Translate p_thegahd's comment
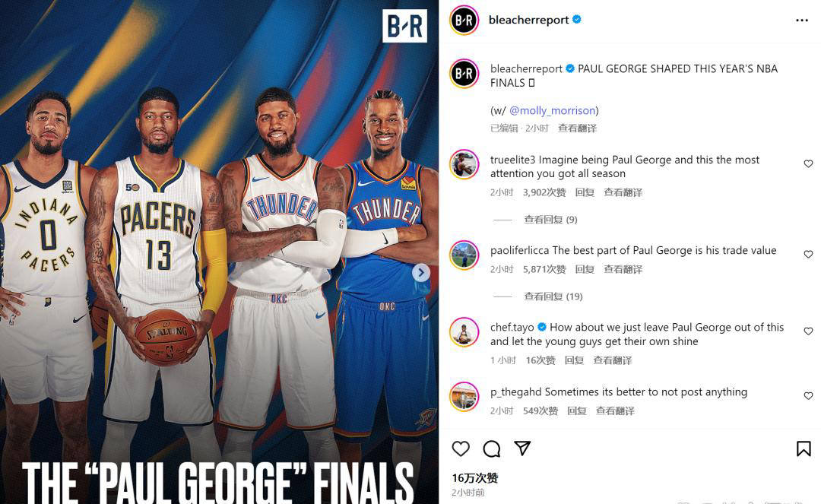The image size is (821, 504). (x=615, y=411)
